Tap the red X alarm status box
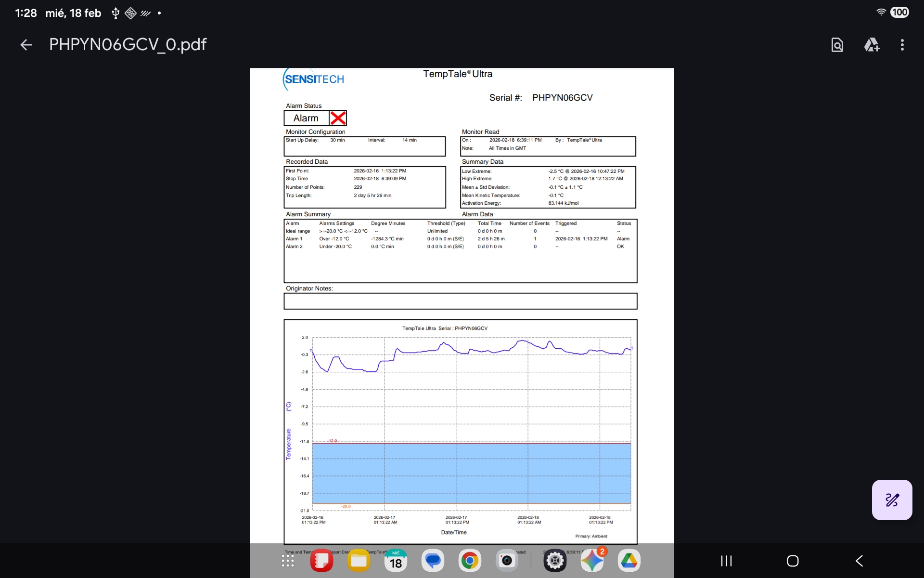924x578 pixels. [x=338, y=118]
